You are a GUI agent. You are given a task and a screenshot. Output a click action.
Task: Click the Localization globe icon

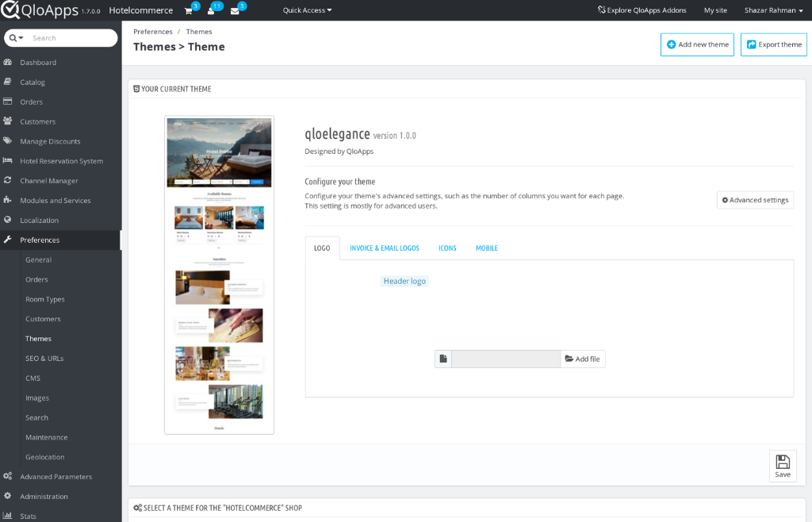[x=8, y=220]
